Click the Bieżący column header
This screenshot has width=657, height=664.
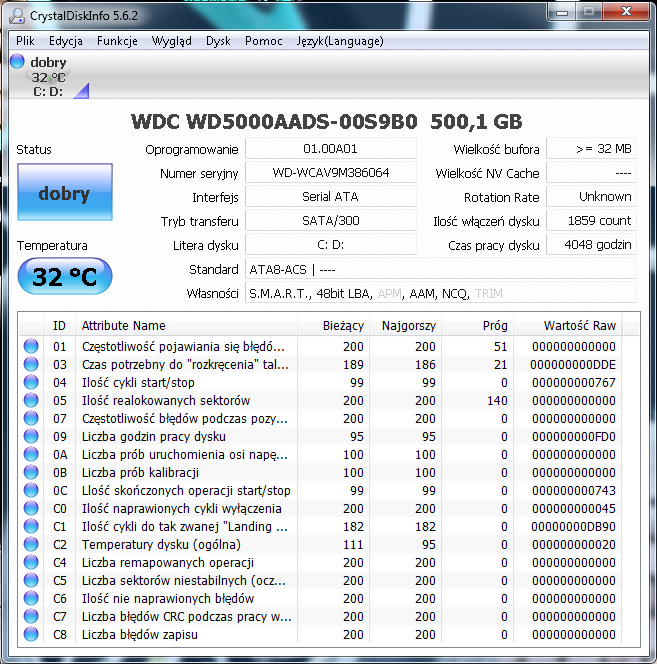pyautogui.click(x=333, y=325)
